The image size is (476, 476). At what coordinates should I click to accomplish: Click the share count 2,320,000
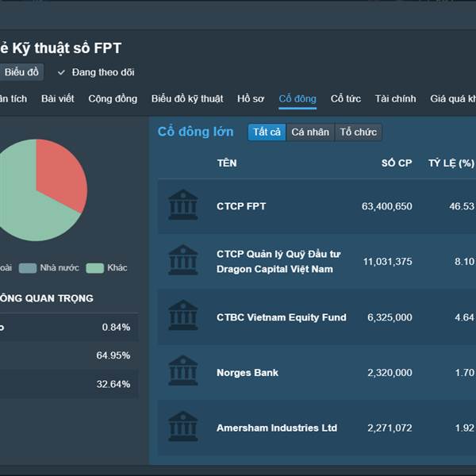point(390,373)
